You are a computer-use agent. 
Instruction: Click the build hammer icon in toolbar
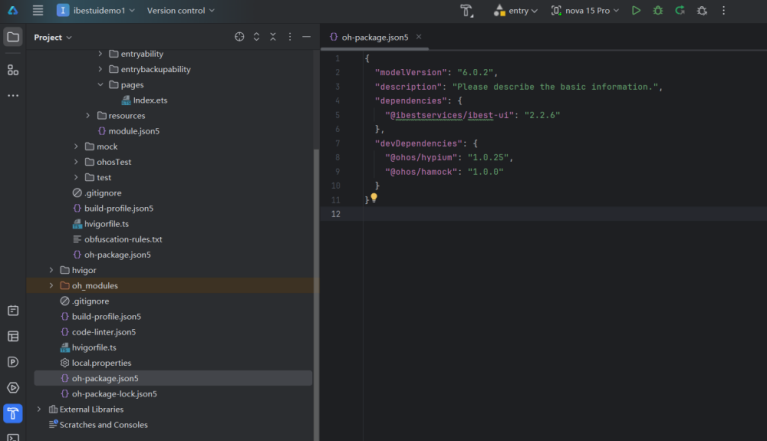(467, 10)
